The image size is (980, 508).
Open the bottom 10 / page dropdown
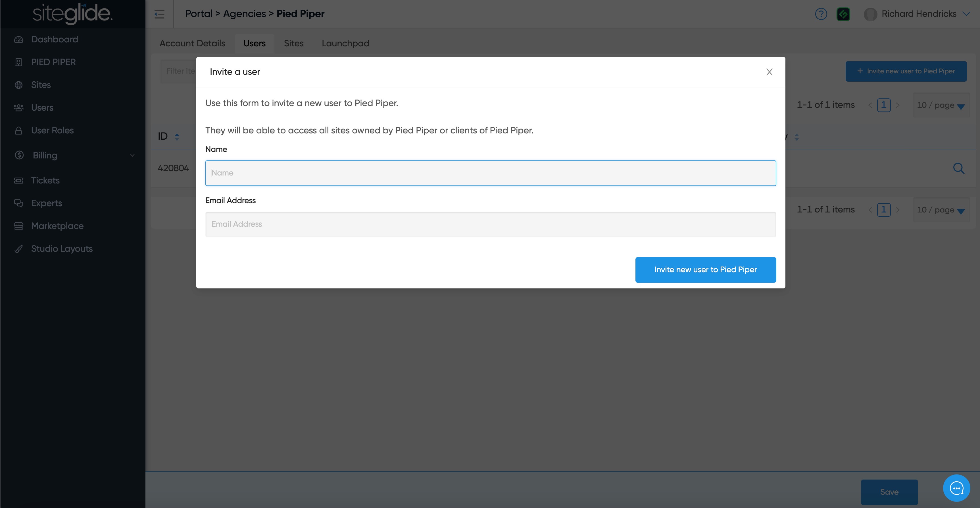941,210
